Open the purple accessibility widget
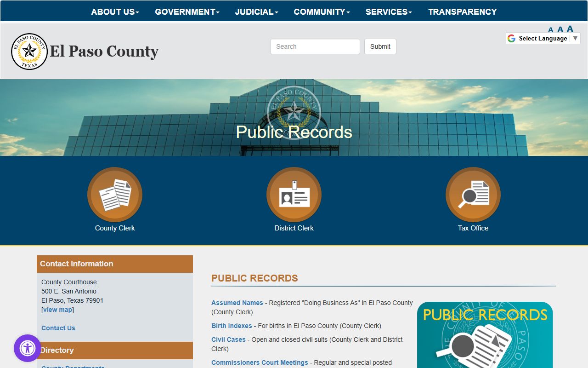The height and width of the screenshot is (368, 588). pyautogui.click(x=28, y=348)
